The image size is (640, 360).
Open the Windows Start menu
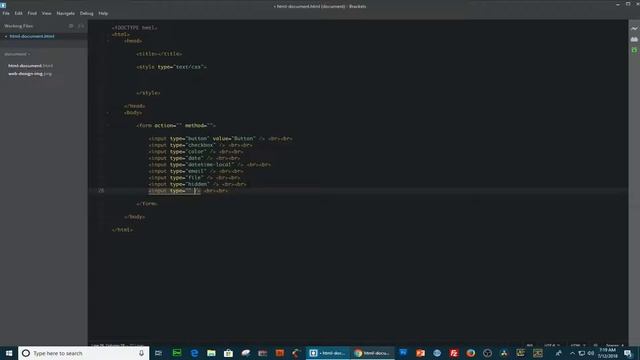pos(9,353)
